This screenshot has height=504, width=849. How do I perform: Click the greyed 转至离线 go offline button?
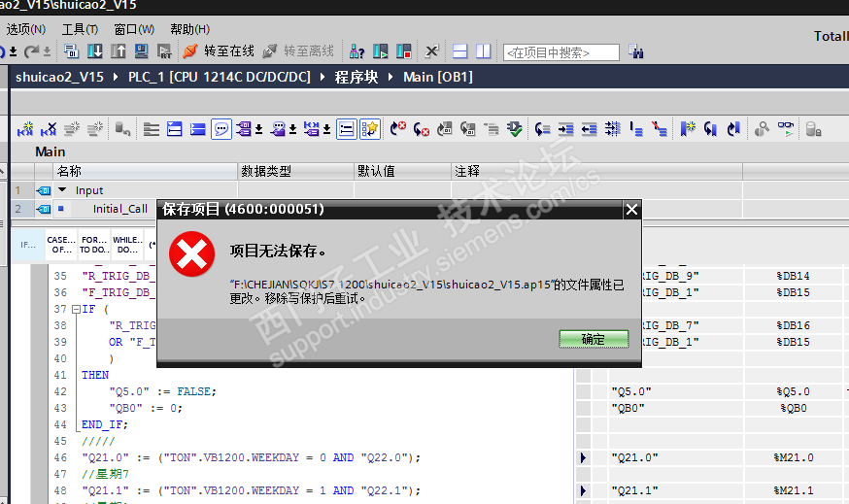click(x=298, y=51)
